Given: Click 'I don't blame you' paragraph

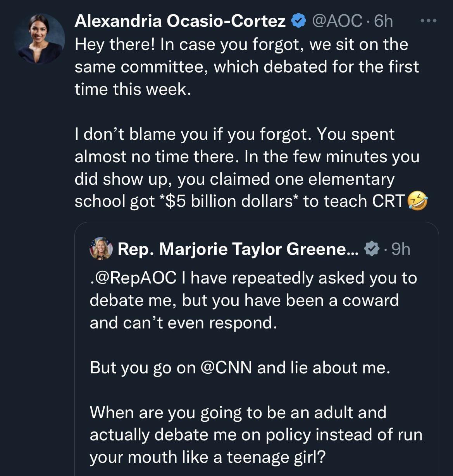Looking at the screenshot, I should pos(246,167).
